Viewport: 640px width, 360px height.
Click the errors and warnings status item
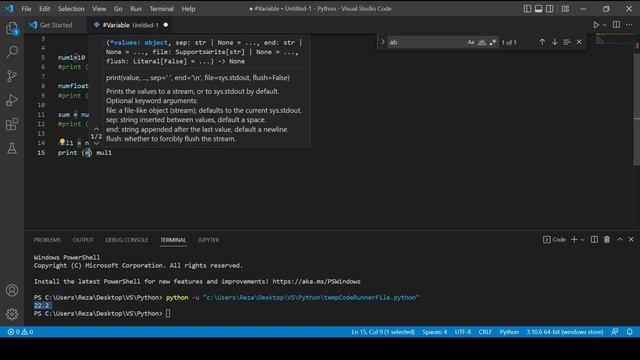(x=20, y=332)
